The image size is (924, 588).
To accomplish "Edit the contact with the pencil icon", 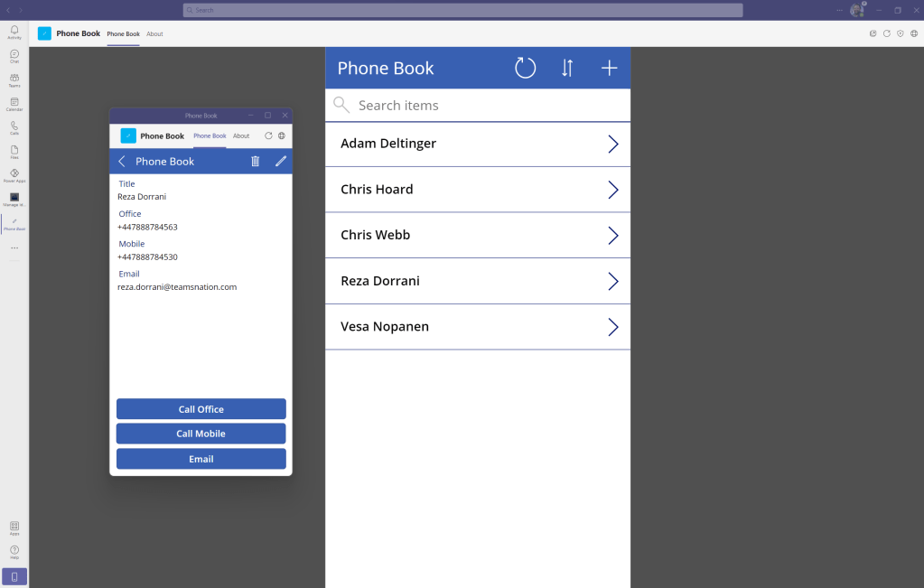I will tap(281, 161).
